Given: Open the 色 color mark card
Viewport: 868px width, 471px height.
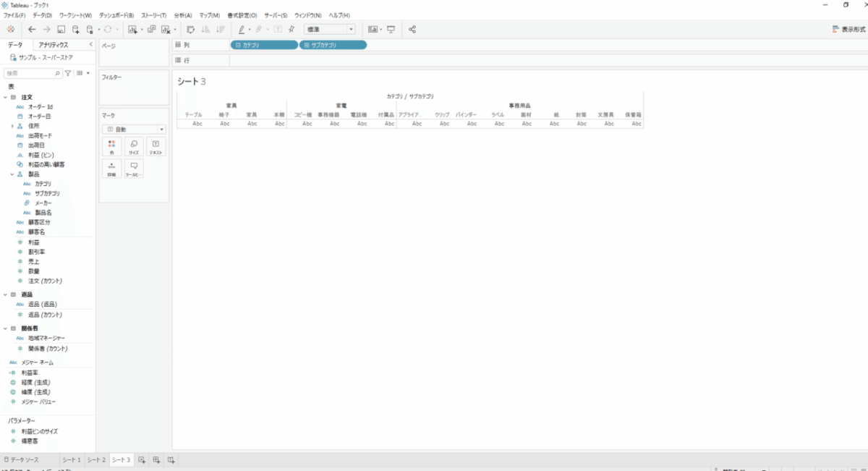Looking at the screenshot, I should coord(111,147).
